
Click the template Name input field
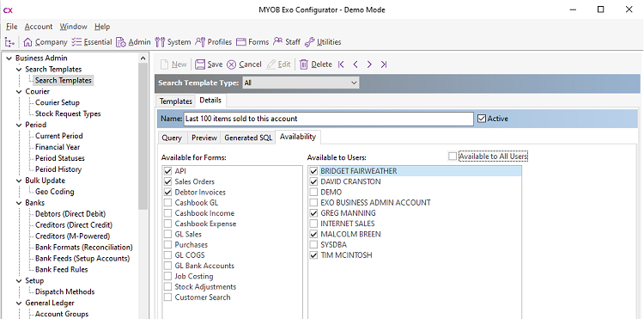point(328,119)
